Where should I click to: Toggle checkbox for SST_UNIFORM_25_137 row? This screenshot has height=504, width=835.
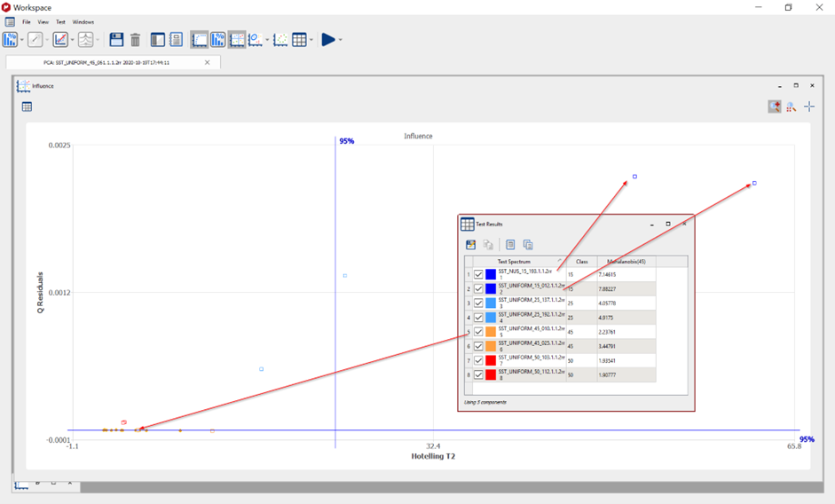[479, 303]
